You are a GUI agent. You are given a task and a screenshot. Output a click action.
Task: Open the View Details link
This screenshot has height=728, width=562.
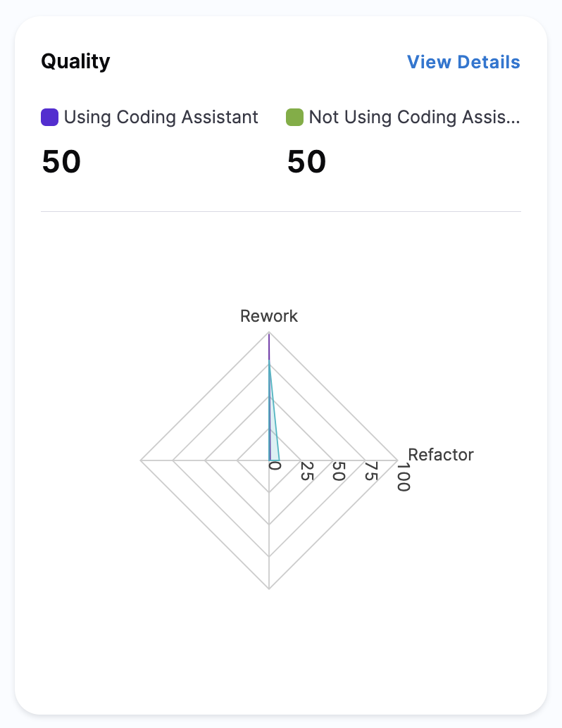[463, 62]
